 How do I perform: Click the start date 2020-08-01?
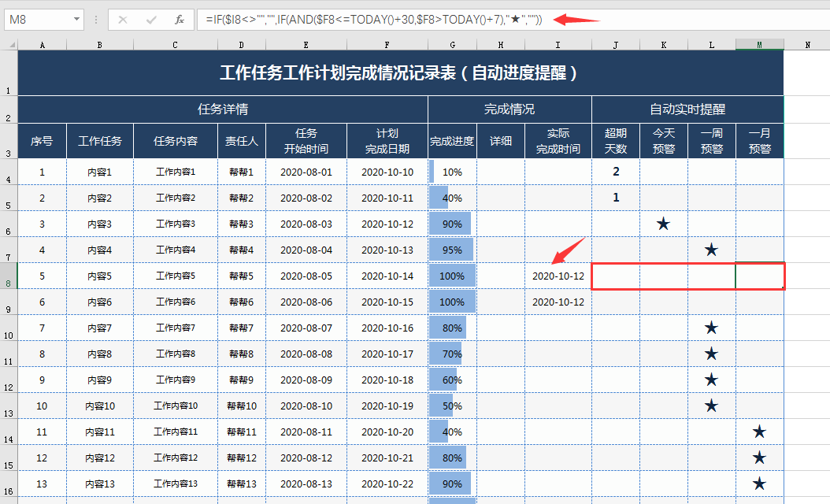coord(306,172)
